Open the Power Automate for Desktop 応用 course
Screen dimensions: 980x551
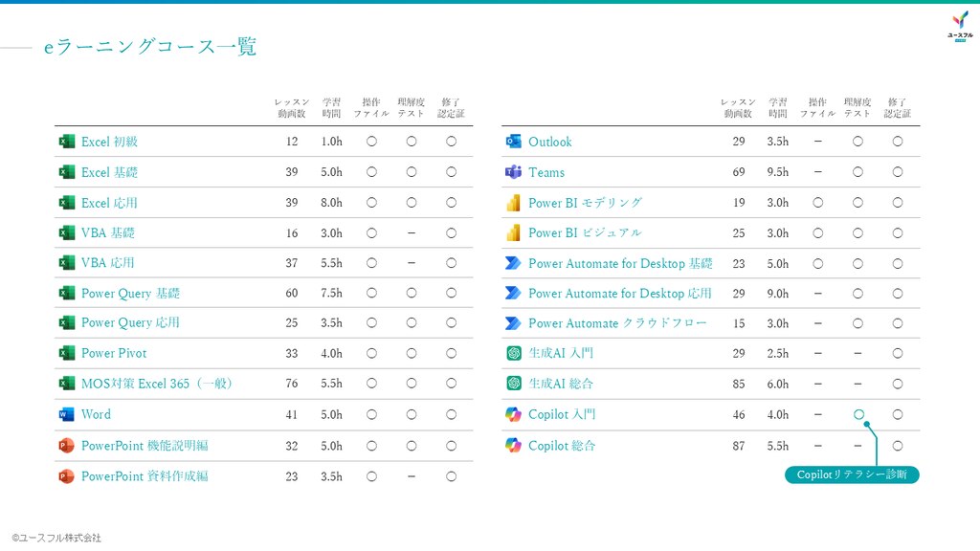click(620, 293)
